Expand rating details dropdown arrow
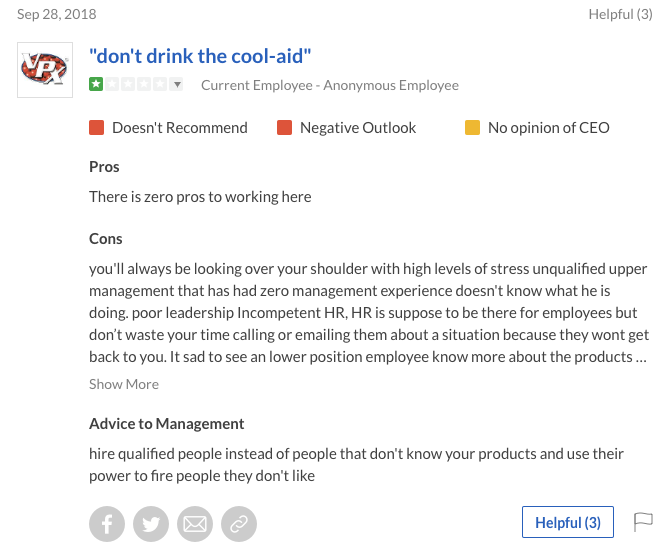661x544 pixels. (x=177, y=84)
